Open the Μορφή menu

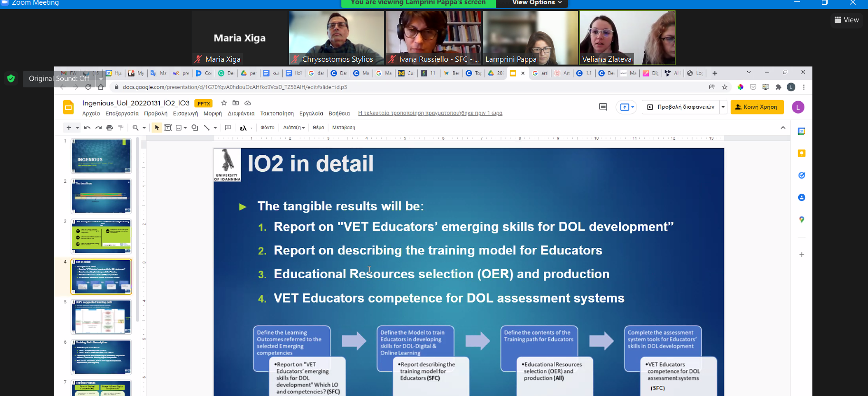click(x=212, y=113)
